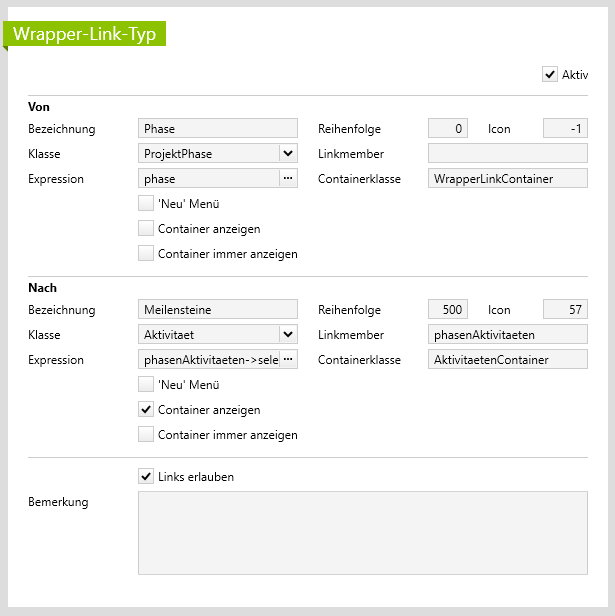Uncheck the Links erlauben checkbox

tap(146, 477)
